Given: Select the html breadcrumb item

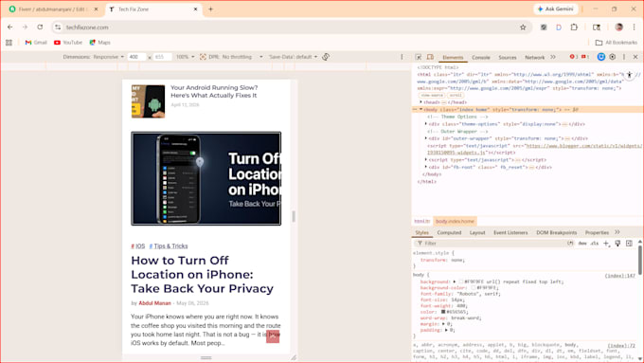Looking at the screenshot, I should 421,221.
